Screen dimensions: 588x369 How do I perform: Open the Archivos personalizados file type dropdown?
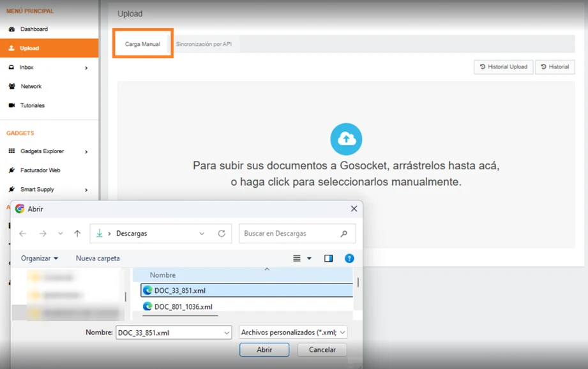click(293, 332)
